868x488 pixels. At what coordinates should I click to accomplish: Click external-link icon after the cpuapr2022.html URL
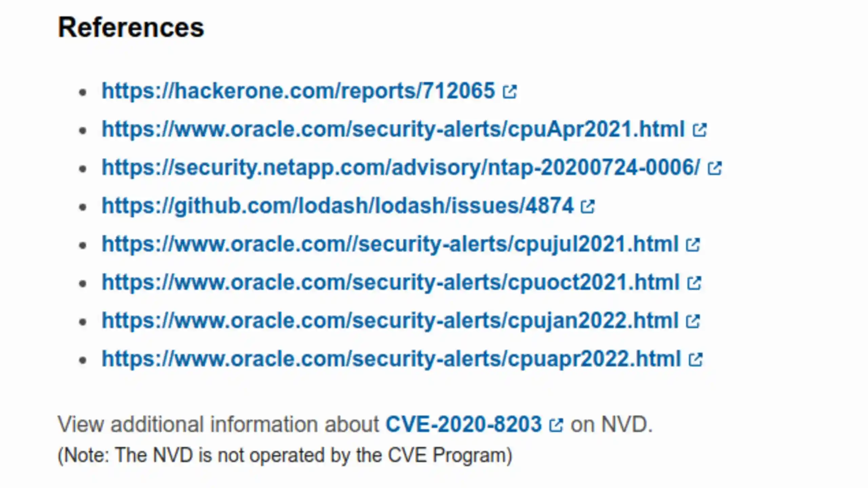pyautogui.click(x=695, y=360)
